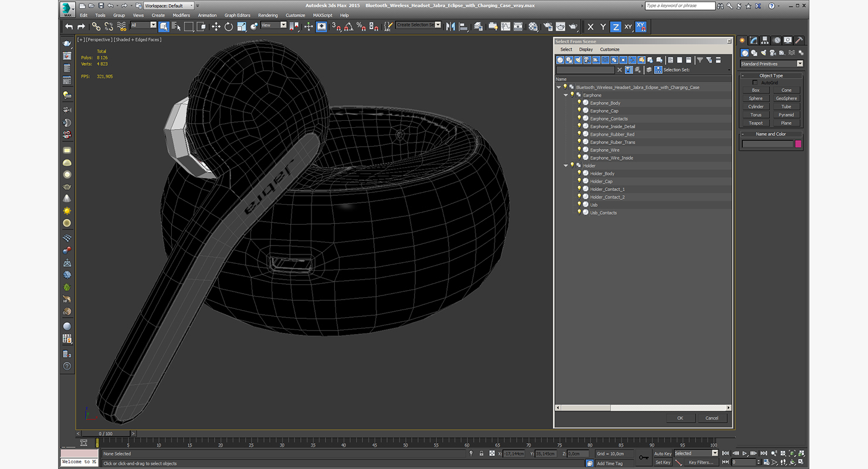Select the Cameras category in Create panel

point(773,53)
